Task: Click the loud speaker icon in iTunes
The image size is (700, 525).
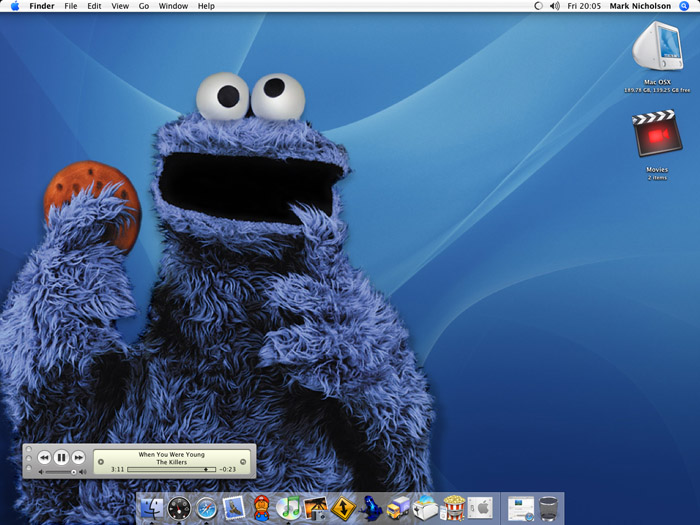Action: pyautogui.click(x=83, y=472)
